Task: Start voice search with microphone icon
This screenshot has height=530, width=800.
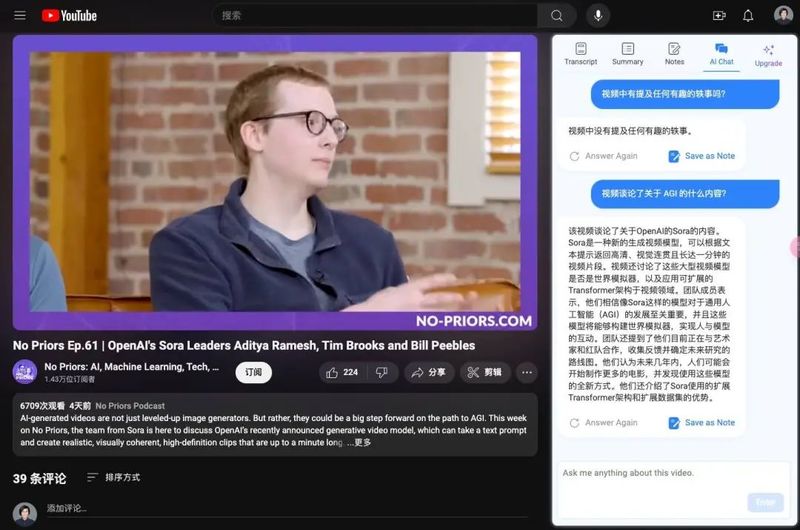Action: click(598, 16)
